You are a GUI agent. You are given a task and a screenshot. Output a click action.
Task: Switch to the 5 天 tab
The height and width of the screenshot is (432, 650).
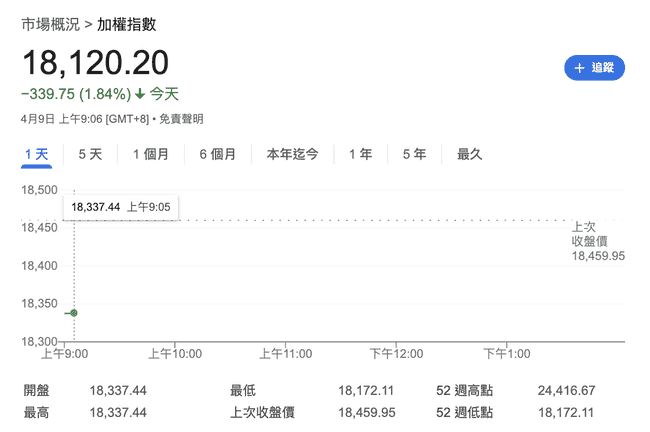(x=90, y=155)
